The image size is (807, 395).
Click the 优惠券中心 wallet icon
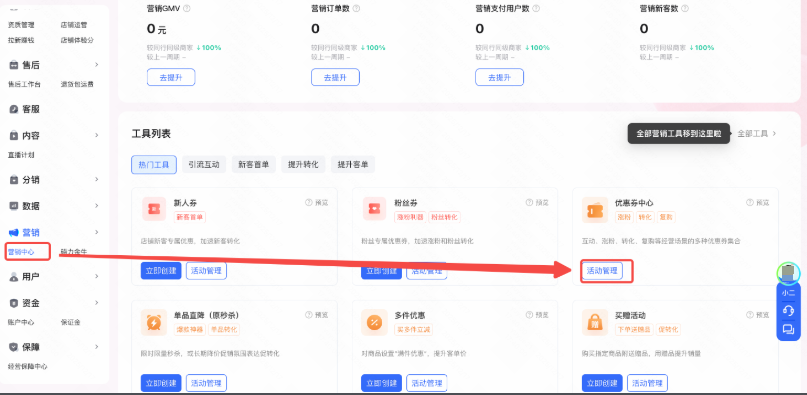[x=595, y=211]
